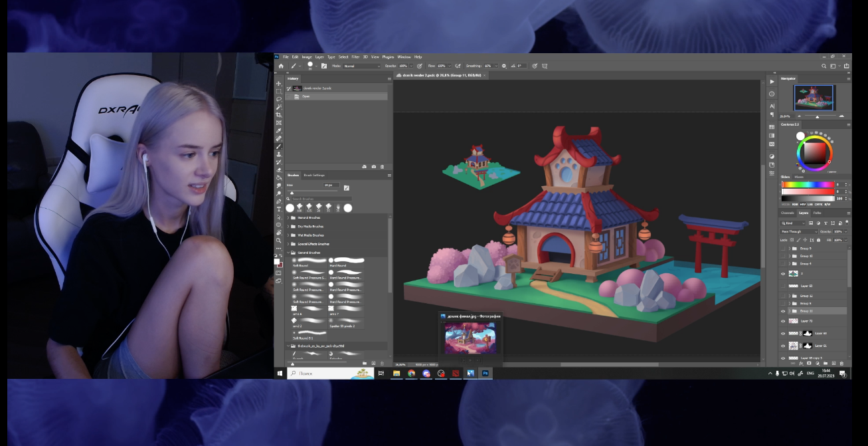This screenshot has height=446, width=868.
Task: Switch to the Brush Settings tab
Action: click(314, 175)
